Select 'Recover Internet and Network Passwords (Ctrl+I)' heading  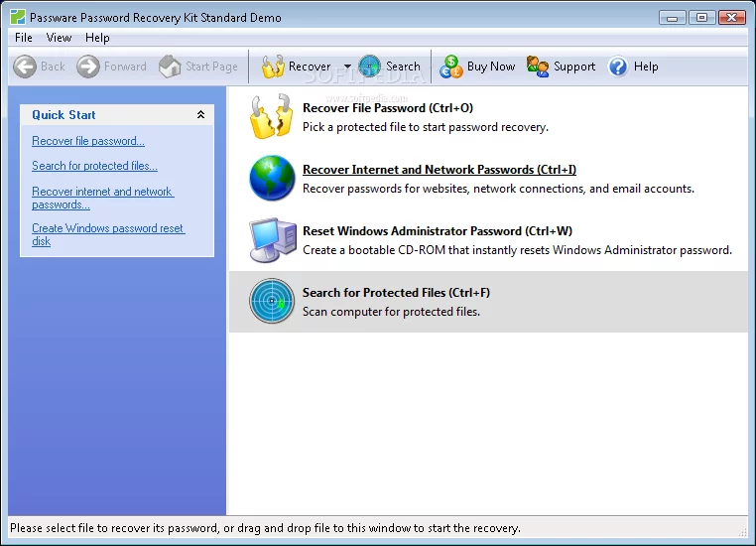point(440,170)
